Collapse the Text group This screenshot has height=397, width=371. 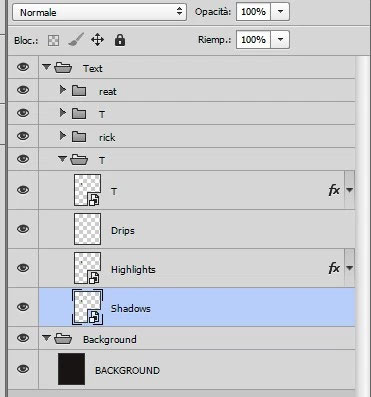click(46, 67)
